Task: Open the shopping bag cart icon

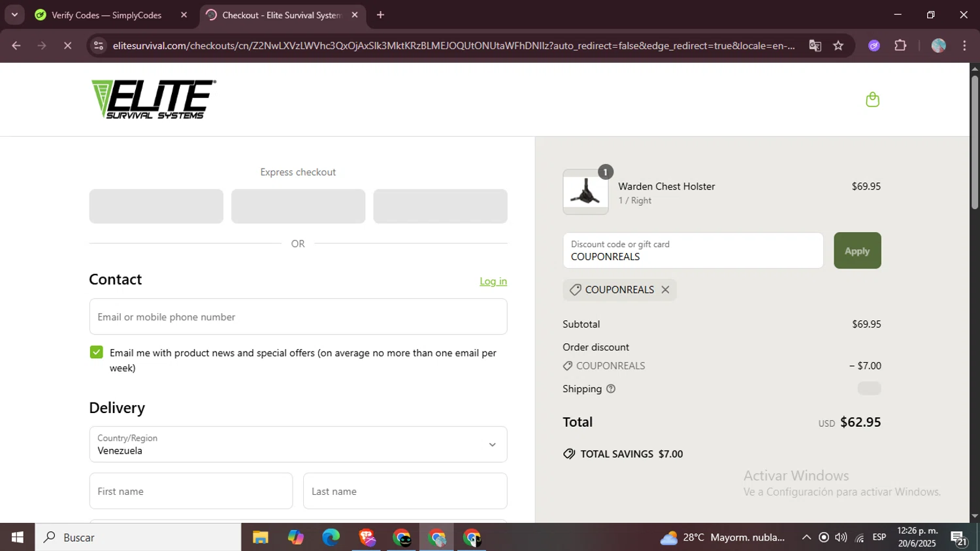Action: [872, 99]
